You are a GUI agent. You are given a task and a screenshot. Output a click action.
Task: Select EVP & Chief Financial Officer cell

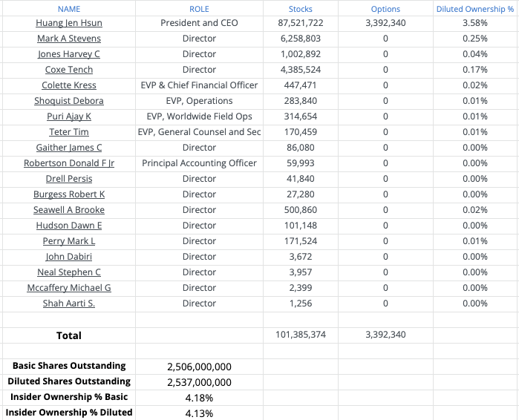coord(199,85)
